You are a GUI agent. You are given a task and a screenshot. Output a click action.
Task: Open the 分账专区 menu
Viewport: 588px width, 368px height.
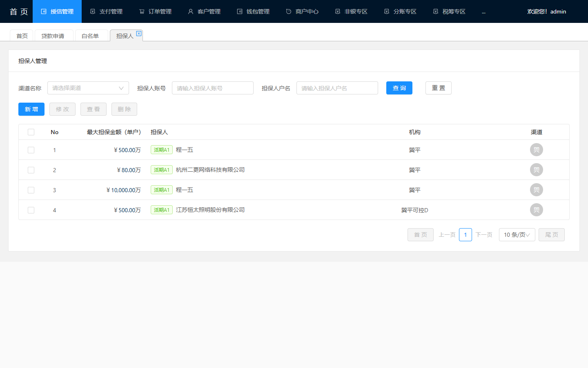pyautogui.click(x=400, y=11)
